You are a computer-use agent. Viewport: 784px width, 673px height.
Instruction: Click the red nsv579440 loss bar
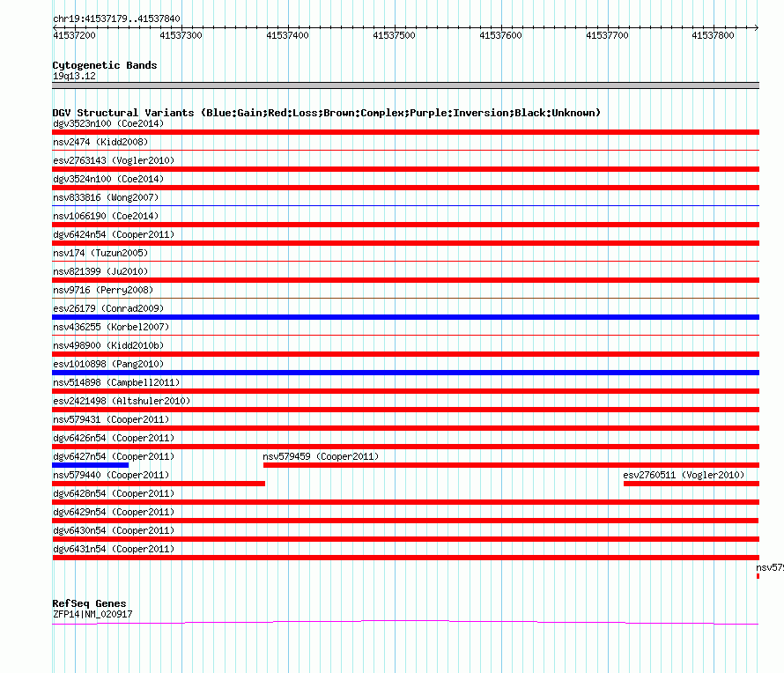pos(159,484)
